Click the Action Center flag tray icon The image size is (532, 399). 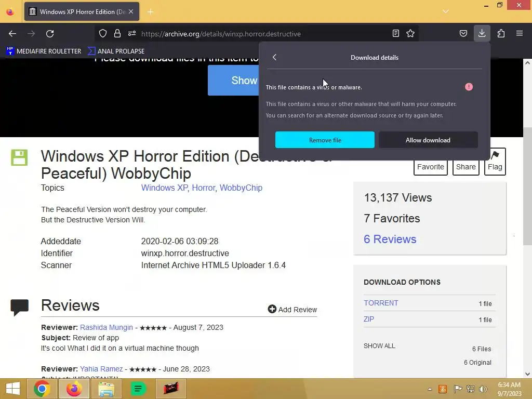pyautogui.click(x=457, y=389)
